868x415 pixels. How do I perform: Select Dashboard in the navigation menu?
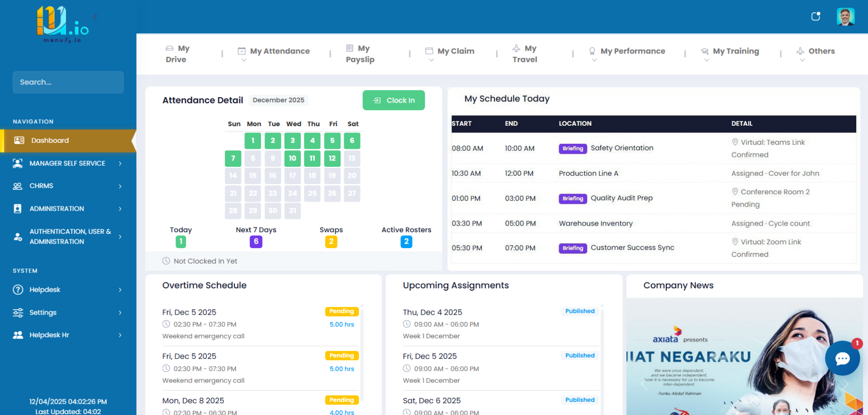point(50,140)
